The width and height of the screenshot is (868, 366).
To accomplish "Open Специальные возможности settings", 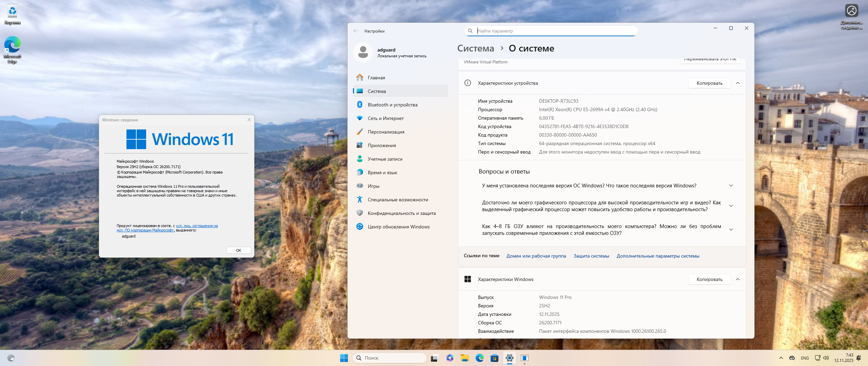I will pos(398,200).
